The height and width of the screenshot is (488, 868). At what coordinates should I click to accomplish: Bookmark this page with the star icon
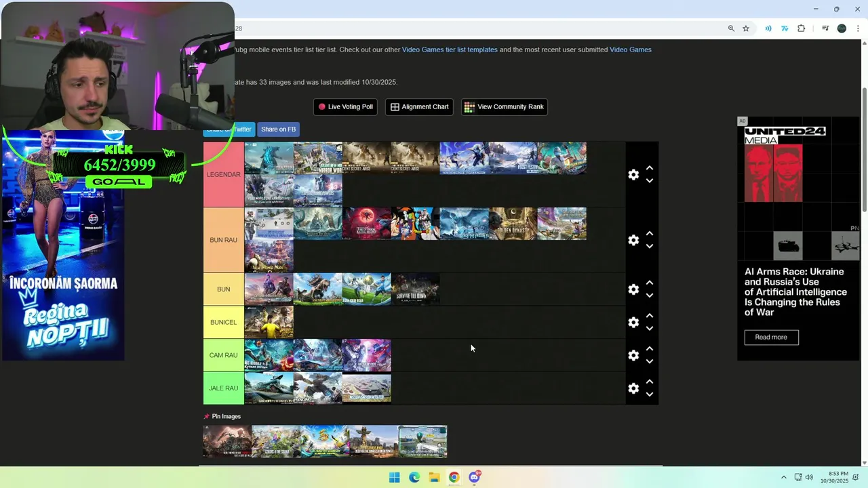[x=746, y=28]
